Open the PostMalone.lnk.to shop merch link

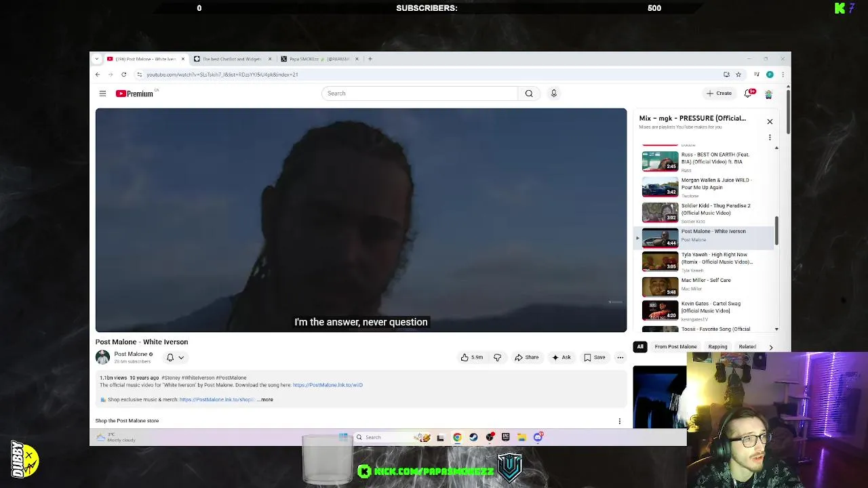[x=217, y=400]
